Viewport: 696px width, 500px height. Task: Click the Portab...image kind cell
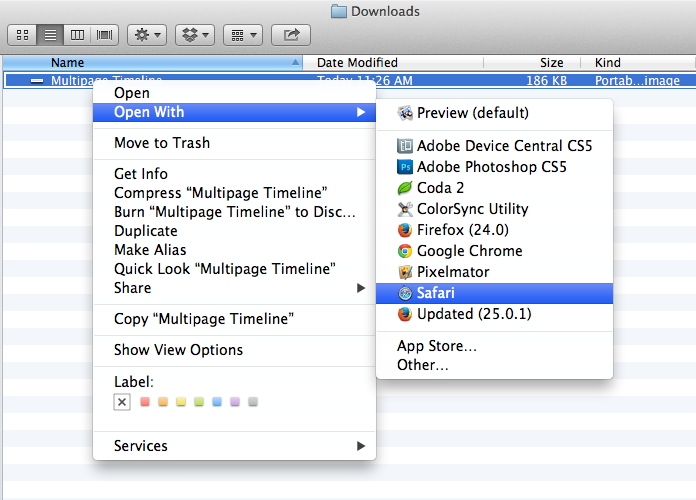(x=637, y=80)
